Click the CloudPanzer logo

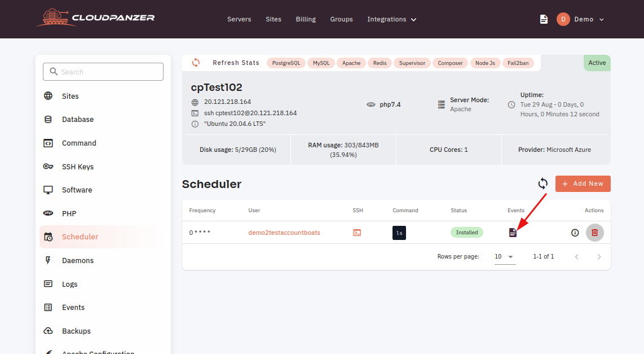pyautogui.click(x=95, y=18)
